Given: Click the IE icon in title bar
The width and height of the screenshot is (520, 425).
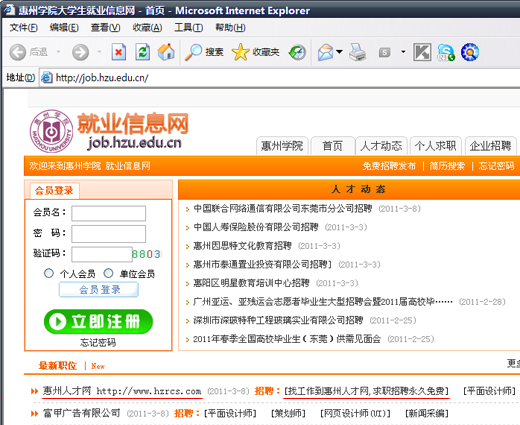Looking at the screenshot, I should (9, 10).
